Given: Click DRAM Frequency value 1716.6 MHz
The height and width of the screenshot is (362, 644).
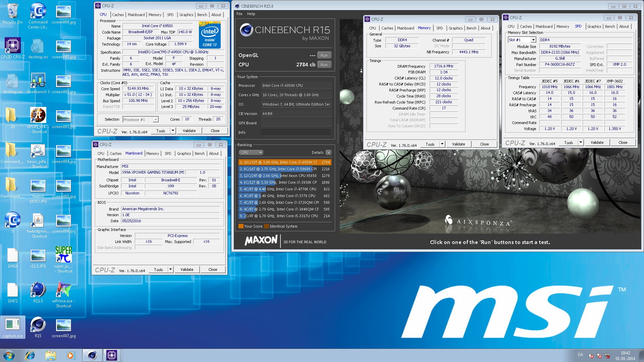Looking at the screenshot, I should click(443, 66).
